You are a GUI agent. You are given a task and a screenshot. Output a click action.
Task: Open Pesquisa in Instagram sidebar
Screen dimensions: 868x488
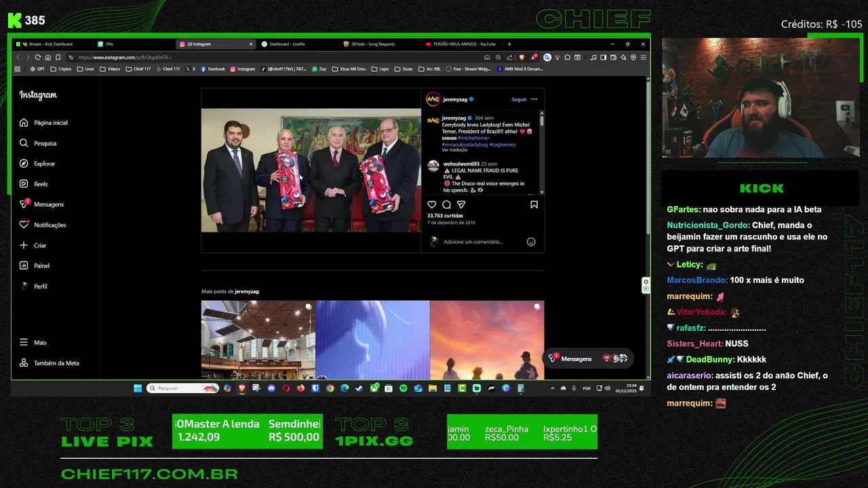point(38,143)
